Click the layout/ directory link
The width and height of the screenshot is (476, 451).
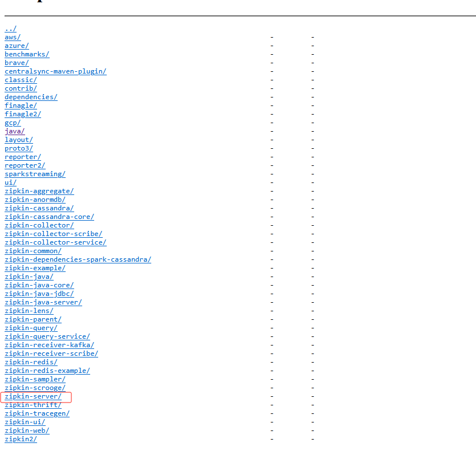pos(19,140)
